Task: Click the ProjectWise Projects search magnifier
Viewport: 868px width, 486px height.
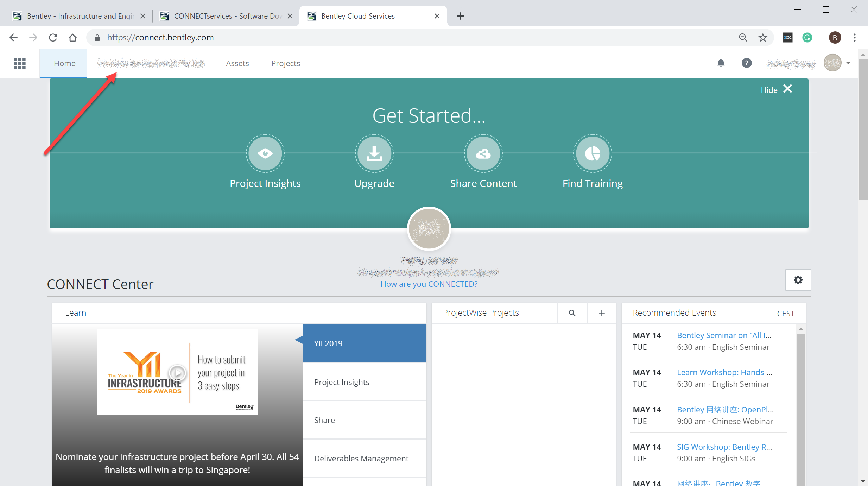Action: [x=572, y=313]
